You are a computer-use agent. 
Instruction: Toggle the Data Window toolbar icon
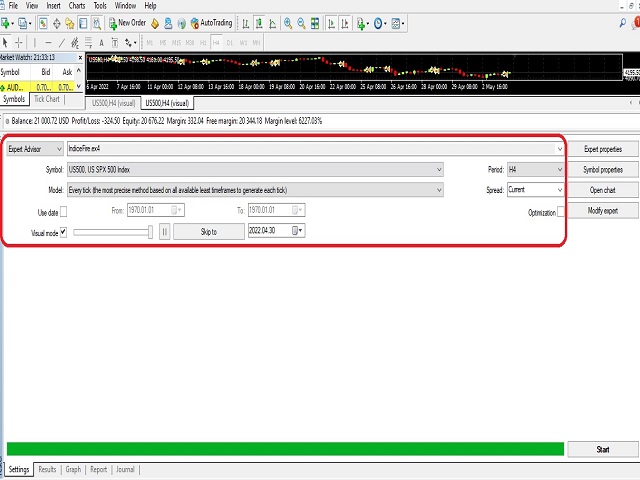click(56, 24)
